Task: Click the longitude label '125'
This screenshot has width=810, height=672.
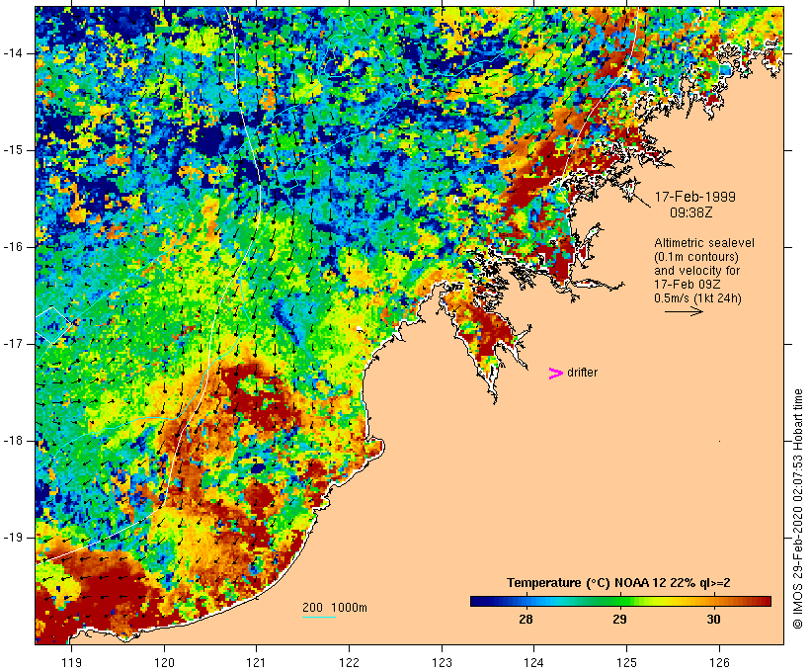Action: [626, 662]
